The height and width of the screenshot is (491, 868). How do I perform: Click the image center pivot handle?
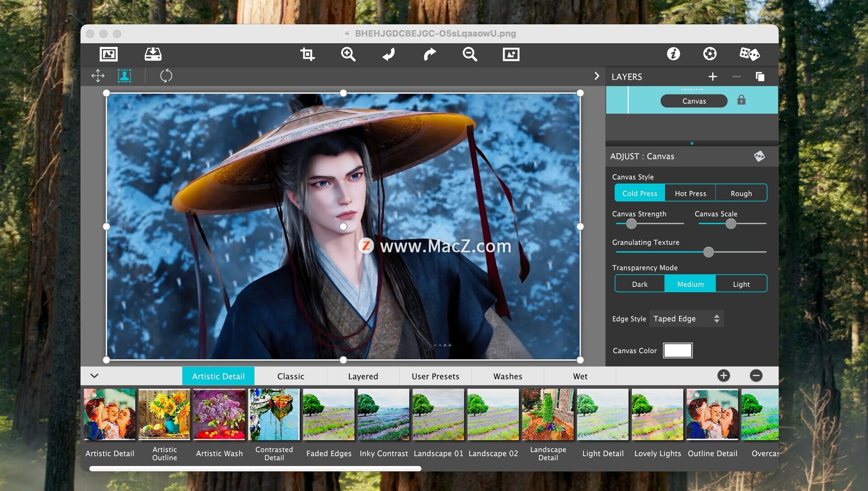[x=344, y=226]
